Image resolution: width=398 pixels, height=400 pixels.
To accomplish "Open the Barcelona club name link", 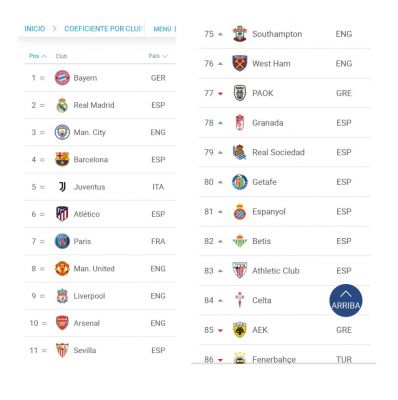I will click(91, 160).
